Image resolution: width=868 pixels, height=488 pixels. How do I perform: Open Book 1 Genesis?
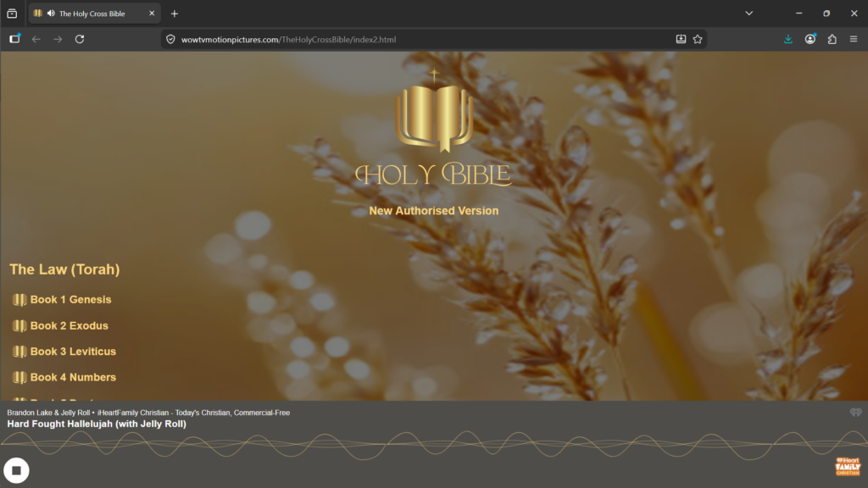point(70,300)
